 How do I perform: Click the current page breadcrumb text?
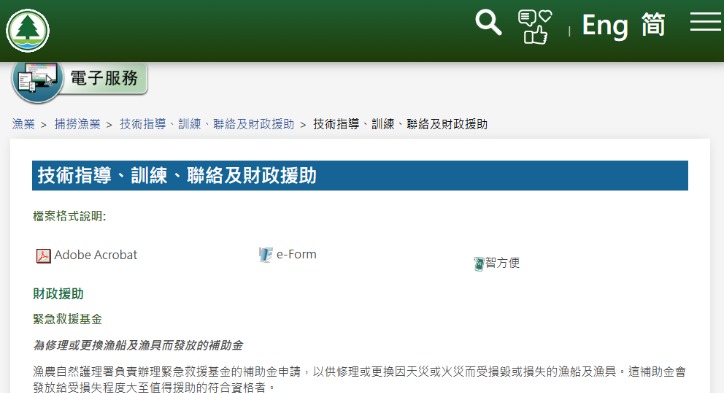coord(400,124)
